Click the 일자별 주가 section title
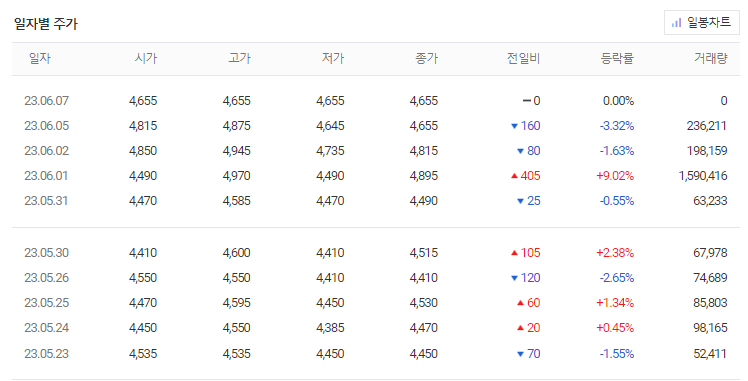The height and width of the screenshot is (381, 748). tap(46, 24)
